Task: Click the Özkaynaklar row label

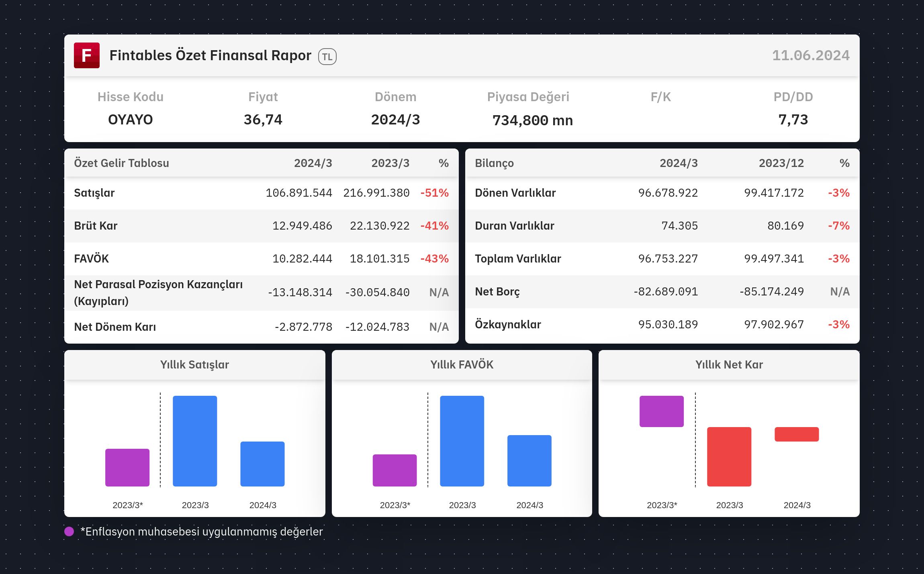Action: pyautogui.click(x=508, y=324)
